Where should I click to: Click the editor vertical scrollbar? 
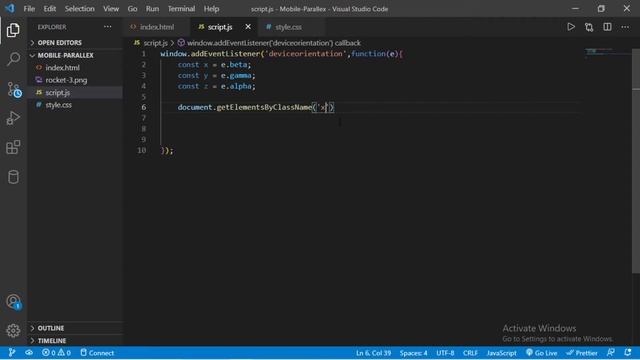636,161
